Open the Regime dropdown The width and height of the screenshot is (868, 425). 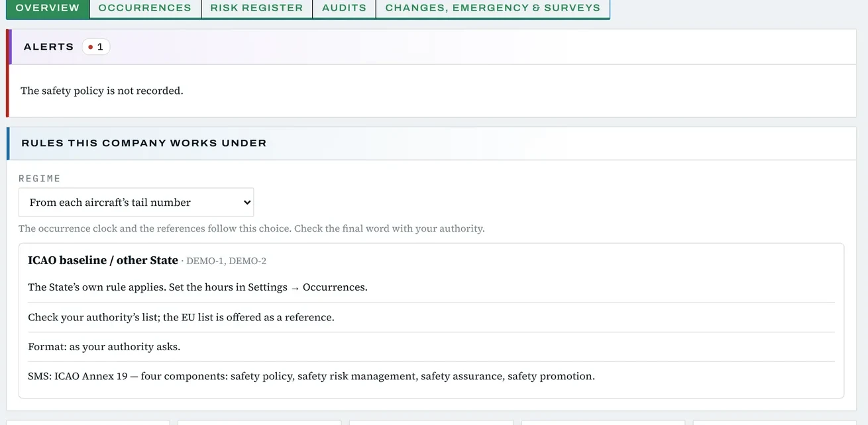point(136,203)
